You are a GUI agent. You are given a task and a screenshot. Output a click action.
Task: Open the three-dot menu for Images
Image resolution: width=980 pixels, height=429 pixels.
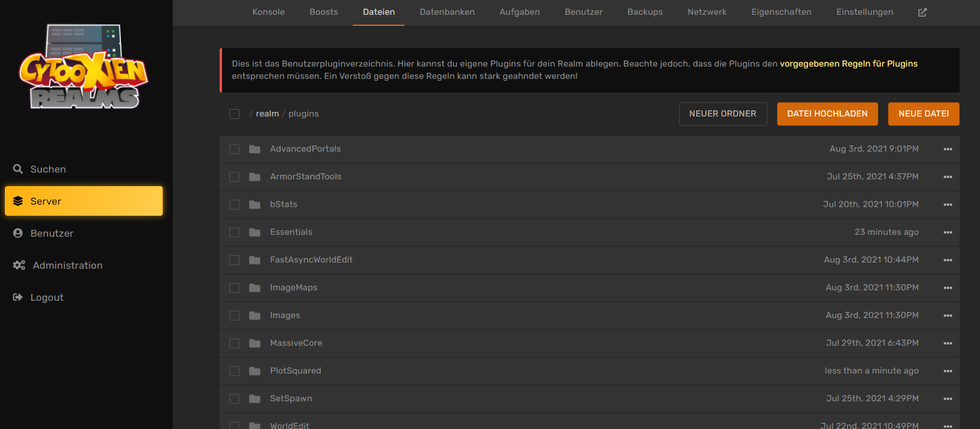pyautogui.click(x=948, y=316)
